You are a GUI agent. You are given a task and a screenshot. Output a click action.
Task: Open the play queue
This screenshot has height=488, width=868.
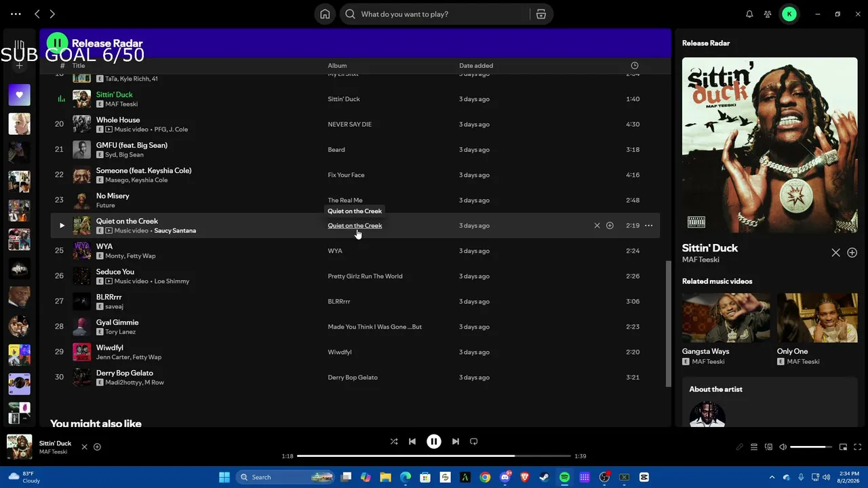point(754,447)
